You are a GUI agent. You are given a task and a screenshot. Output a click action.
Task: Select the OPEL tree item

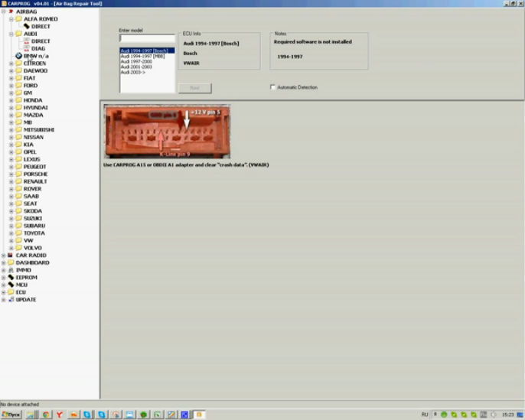[x=30, y=151]
